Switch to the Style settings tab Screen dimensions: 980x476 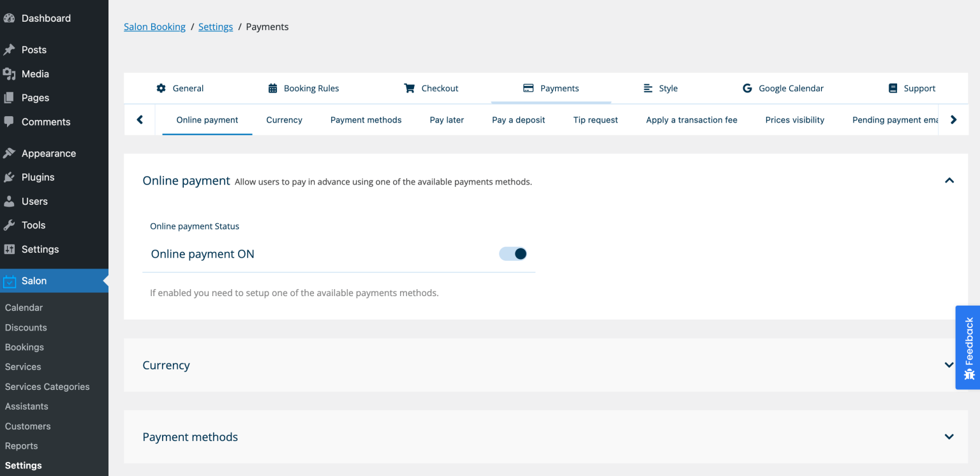coord(660,89)
